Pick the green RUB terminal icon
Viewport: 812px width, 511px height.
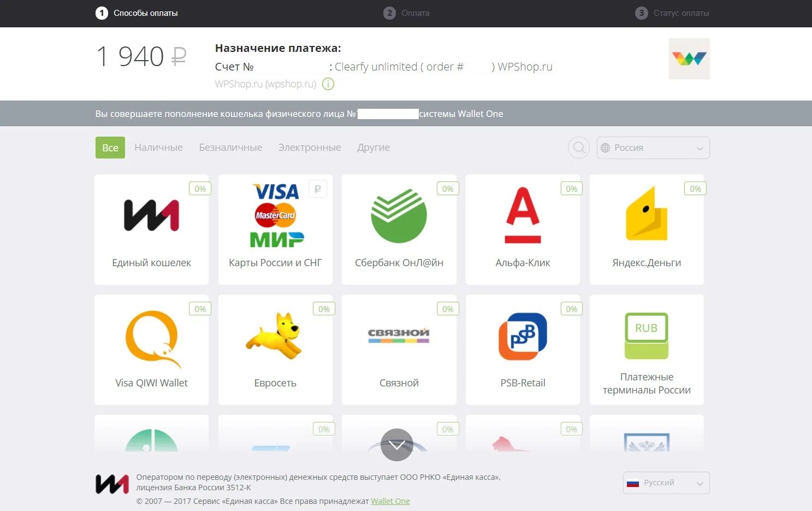(647, 336)
